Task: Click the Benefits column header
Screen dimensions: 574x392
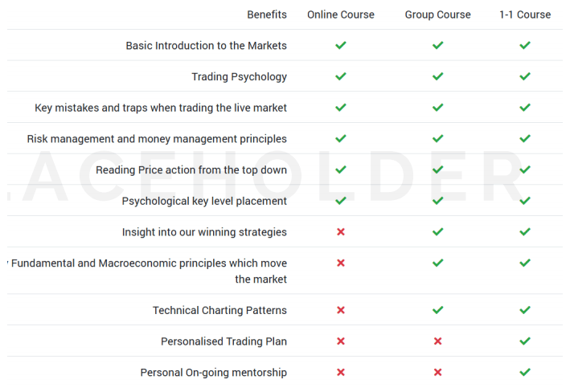Action: point(267,14)
